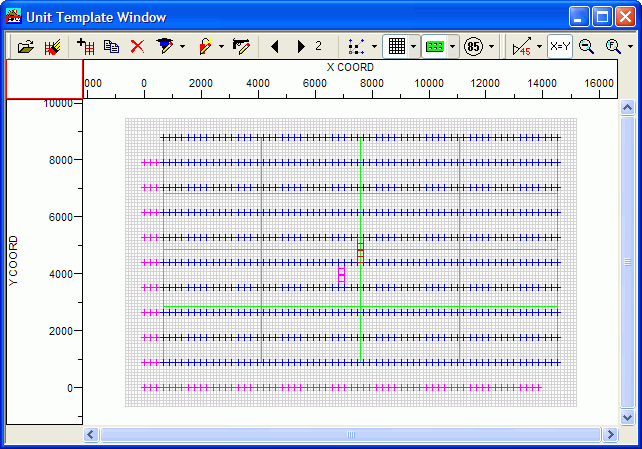Open dropdown next to circled 85 icon
The image size is (642, 449).
tap(491, 47)
